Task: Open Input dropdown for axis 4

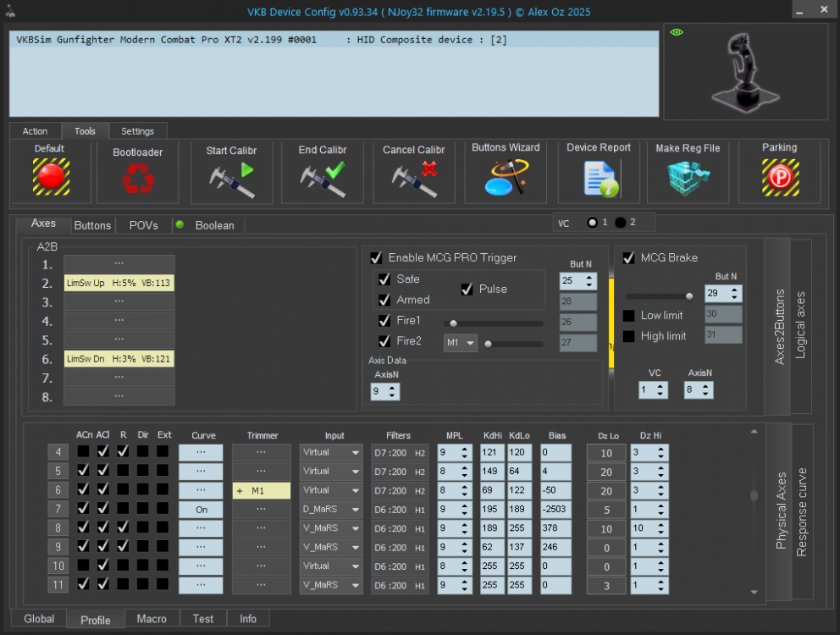Action: [331, 453]
